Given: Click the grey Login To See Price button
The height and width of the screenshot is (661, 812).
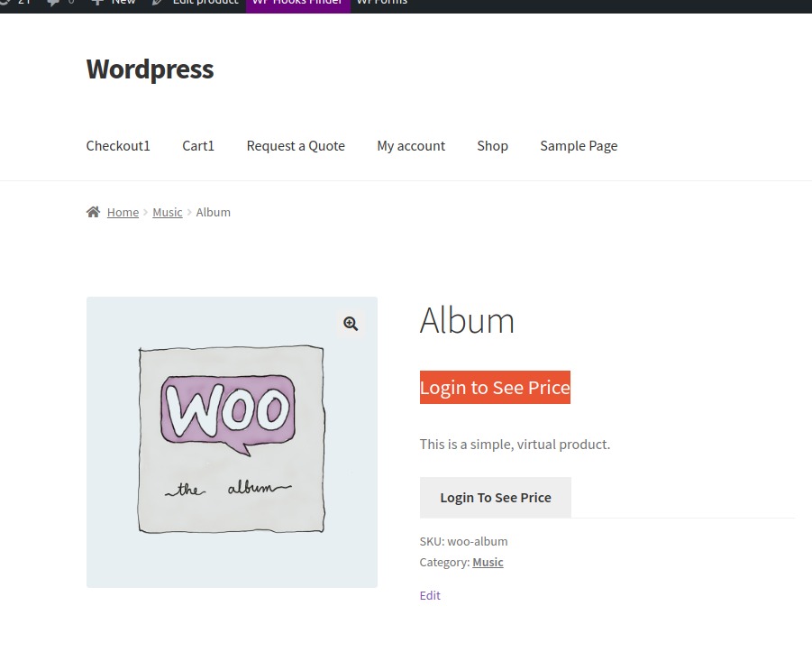Looking at the screenshot, I should pos(496,497).
